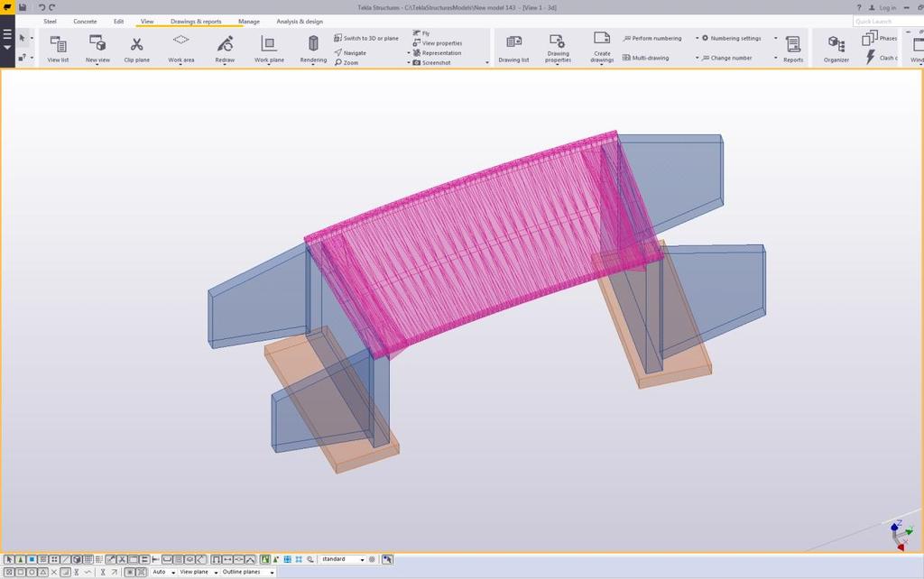This screenshot has height=579, width=924.
Task: Click the Undo arrow icon
Action: (x=42, y=7)
